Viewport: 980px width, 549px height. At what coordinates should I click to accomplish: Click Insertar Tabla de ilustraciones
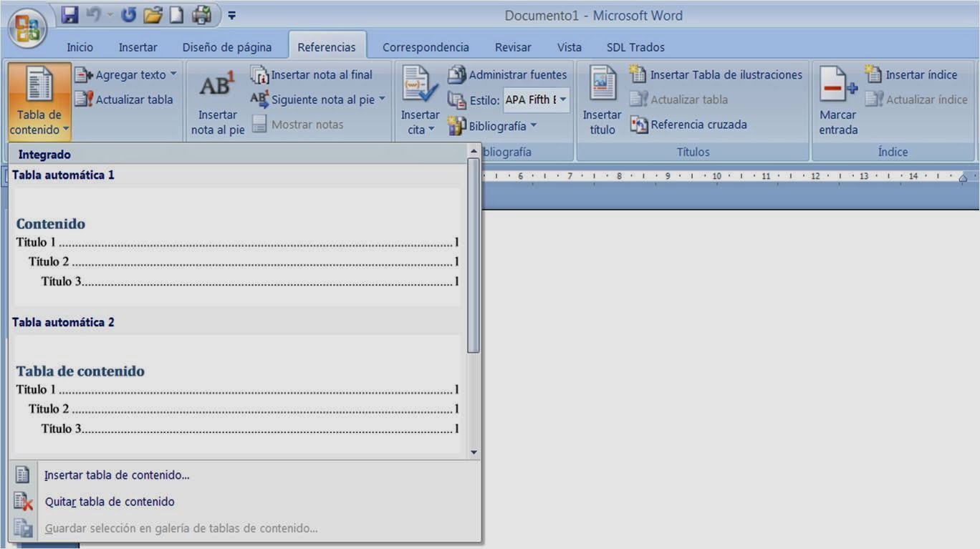point(716,74)
